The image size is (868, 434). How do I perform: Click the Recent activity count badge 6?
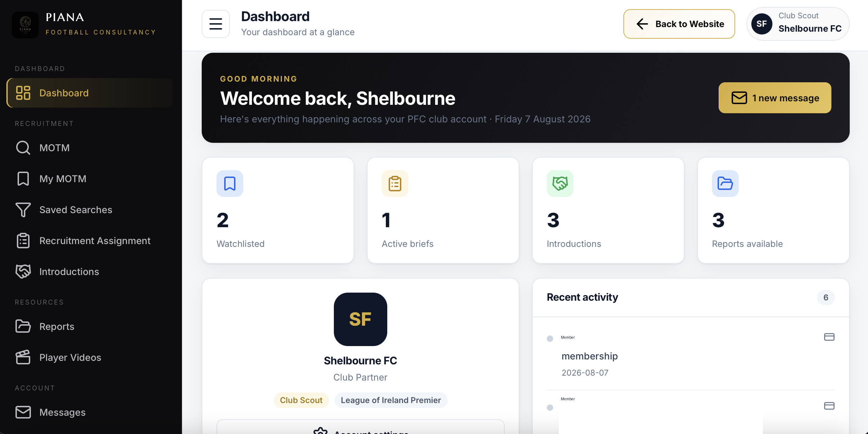[826, 298]
